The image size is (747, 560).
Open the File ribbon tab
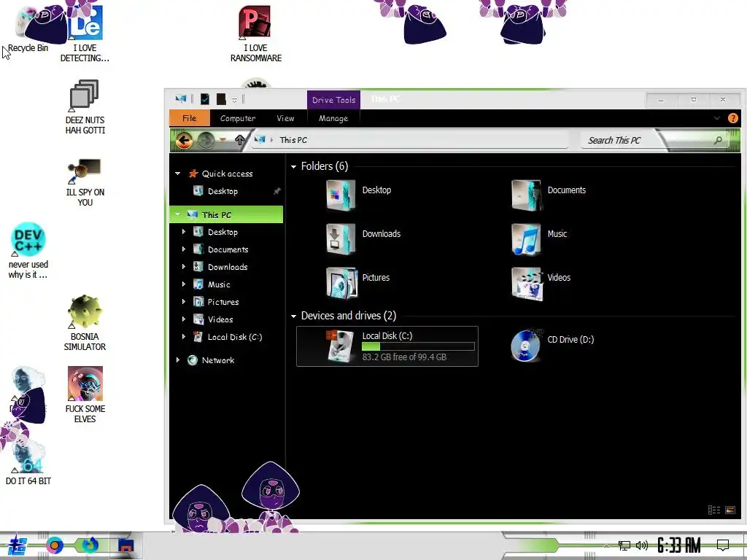pyautogui.click(x=189, y=118)
